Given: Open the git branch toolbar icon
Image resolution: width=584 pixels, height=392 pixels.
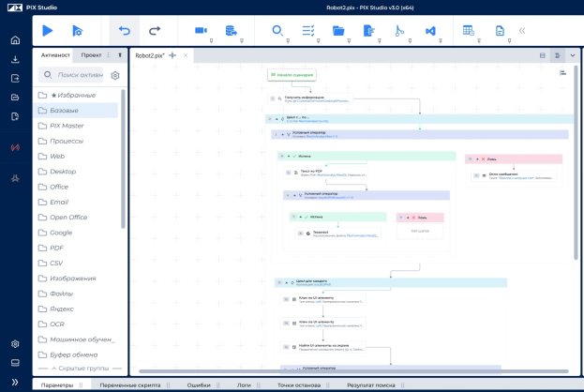Looking at the screenshot, I should pos(399,31).
